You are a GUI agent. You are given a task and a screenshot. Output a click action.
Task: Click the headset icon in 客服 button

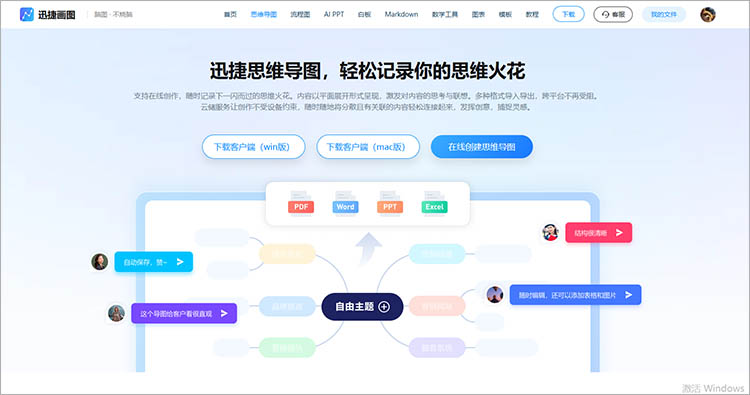click(x=606, y=14)
